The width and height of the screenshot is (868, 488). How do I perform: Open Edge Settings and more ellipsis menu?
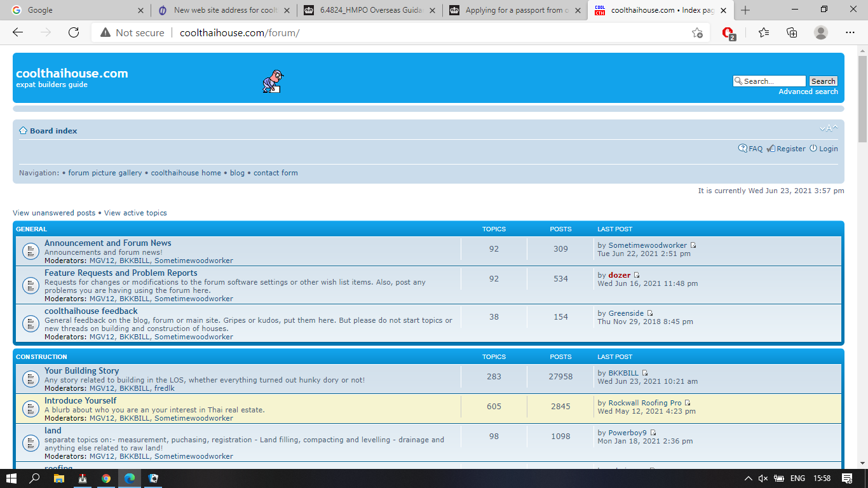tap(850, 32)
